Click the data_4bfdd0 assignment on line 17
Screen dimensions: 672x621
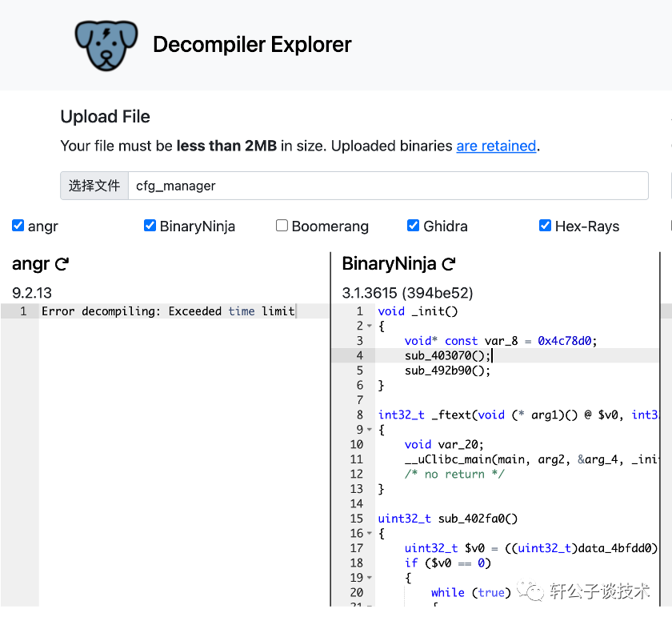coord(530,548)
